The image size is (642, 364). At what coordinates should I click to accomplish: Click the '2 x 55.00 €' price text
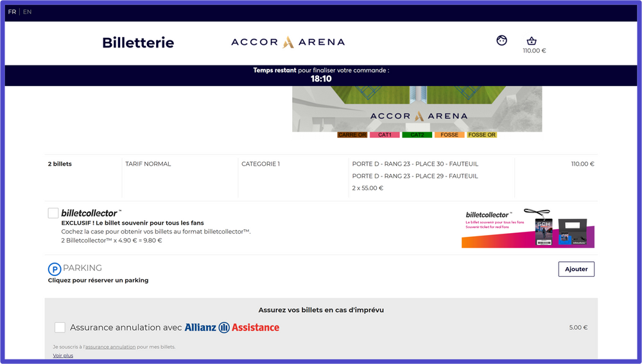point(368,188)
